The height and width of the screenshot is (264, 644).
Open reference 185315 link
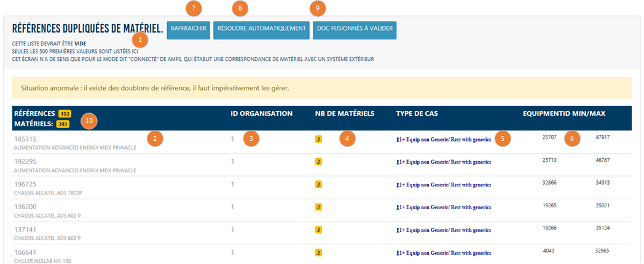point(25,139)
